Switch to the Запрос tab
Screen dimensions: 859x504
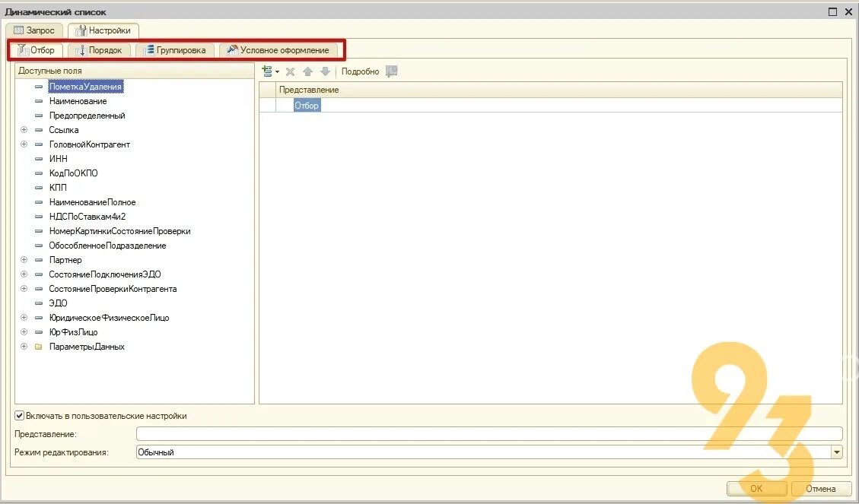[34, 30]
